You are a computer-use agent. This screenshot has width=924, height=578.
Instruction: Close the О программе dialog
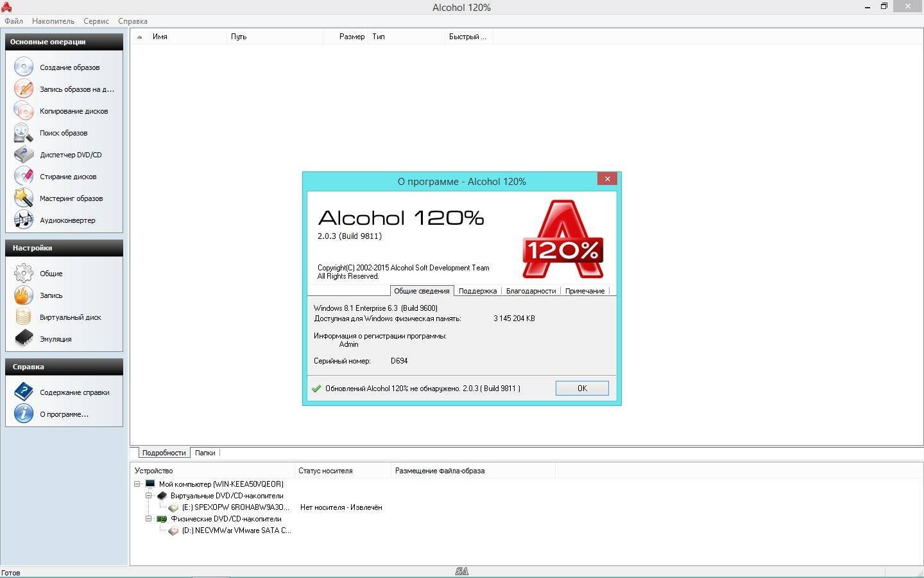607,179
